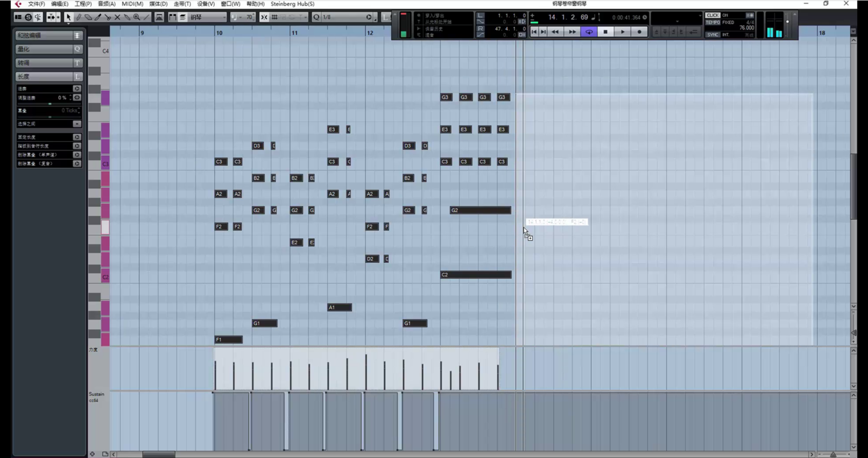
Task: Expand the 转调 inspector section
Action: 49,63
